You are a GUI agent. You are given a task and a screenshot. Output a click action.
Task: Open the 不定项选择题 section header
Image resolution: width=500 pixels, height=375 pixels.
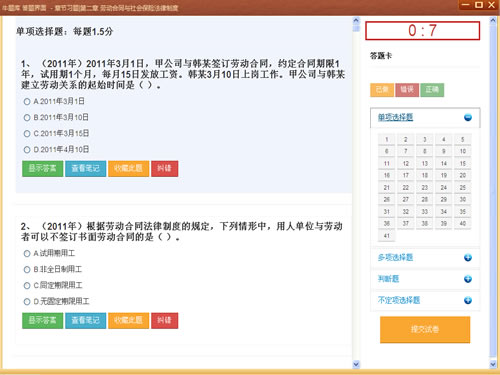(399, 300)
